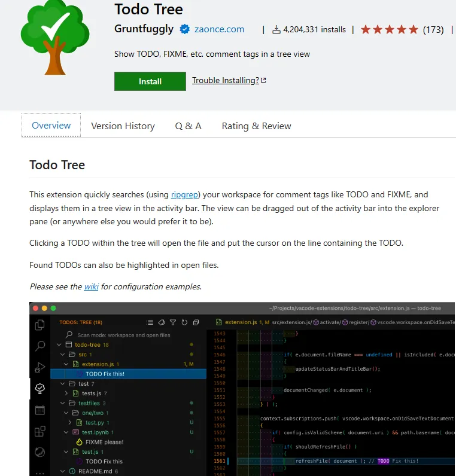Click the 'TODOS: TREE (18)' panel title
This screenshot has width=456, height=476.
pyautogui.click(x=81, y=322)
